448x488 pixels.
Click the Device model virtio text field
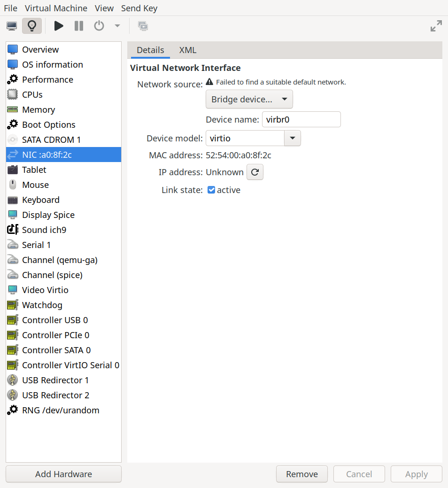pyautogui.click(x=245, y=138)
